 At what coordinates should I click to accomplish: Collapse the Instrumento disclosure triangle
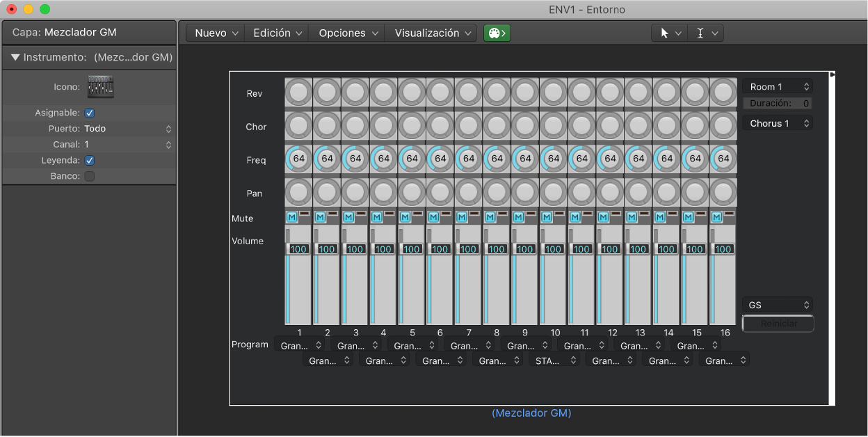[15, 58]
